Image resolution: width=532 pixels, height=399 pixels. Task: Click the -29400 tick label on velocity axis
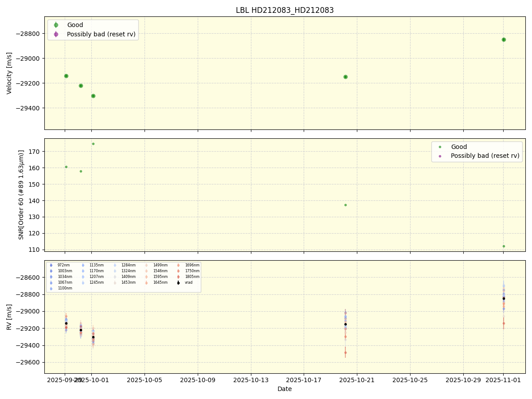pyautogui.click(x=28, y=108)
